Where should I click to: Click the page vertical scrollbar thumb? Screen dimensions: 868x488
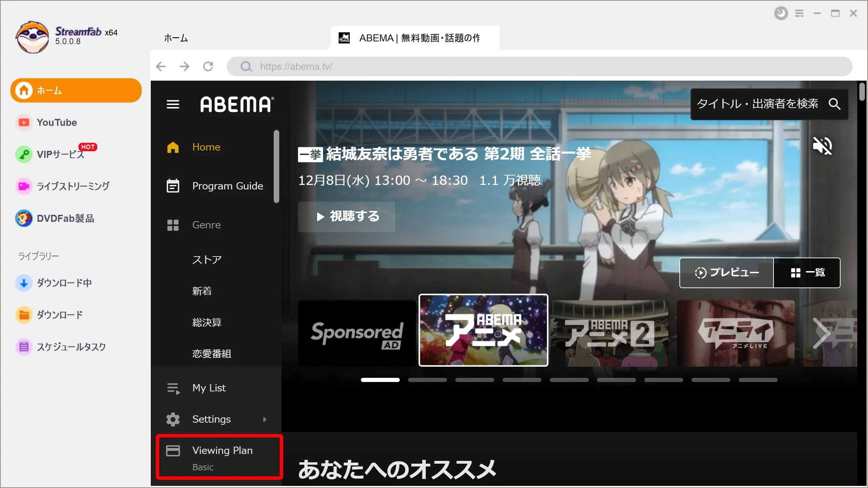(x=862, y=92)
